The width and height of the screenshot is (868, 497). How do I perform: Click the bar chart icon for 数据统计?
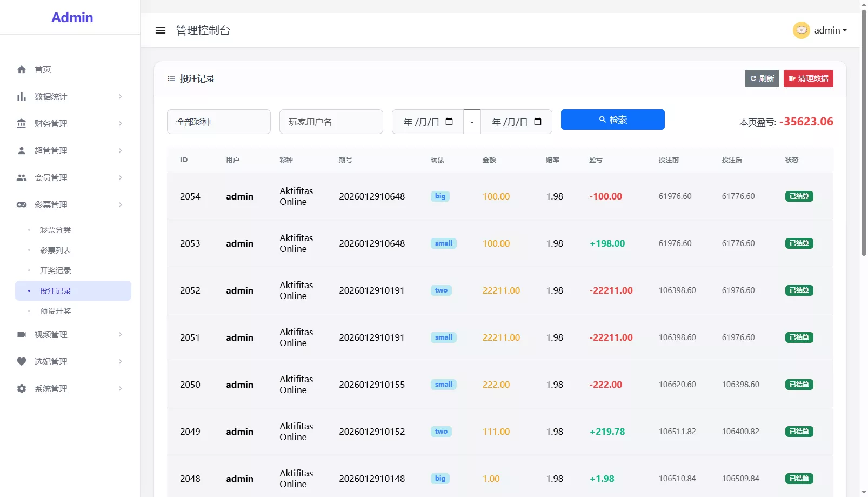point(22,97)
